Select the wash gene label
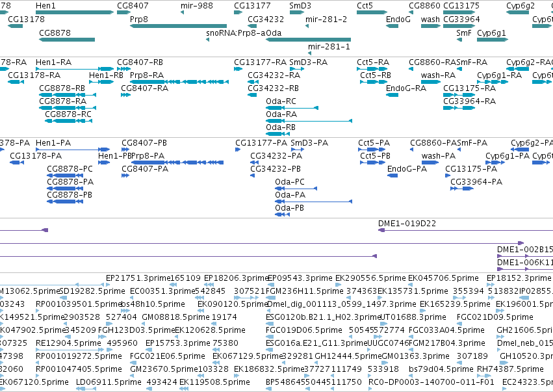Screen dimensions: 553x392 [x=430, y=19]
